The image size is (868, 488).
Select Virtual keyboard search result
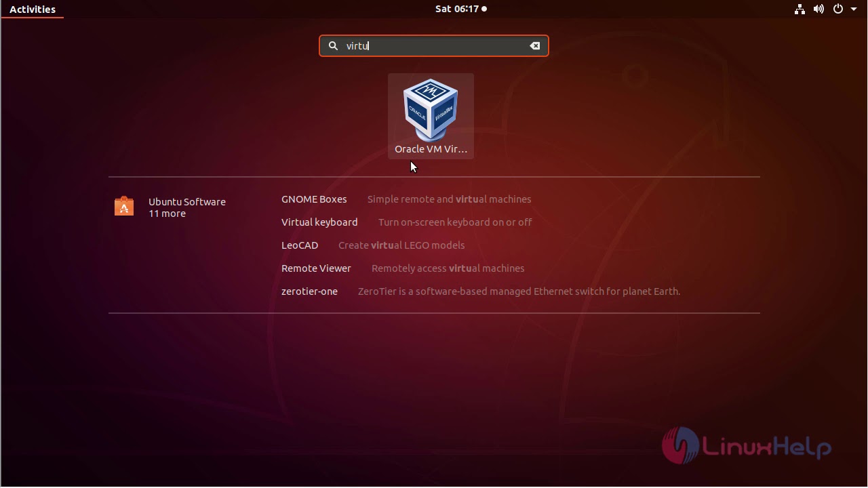click(x=319, y=222)
